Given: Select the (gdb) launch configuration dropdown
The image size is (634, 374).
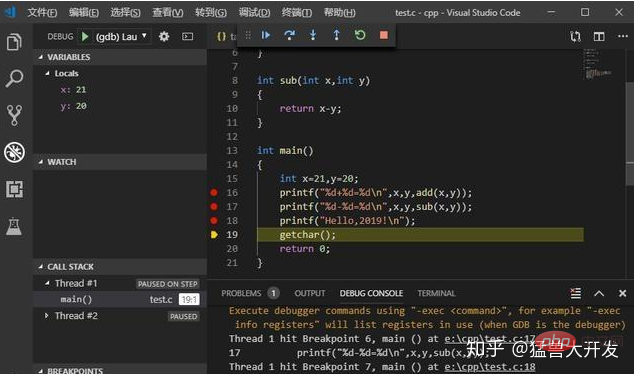Looking at the screenshot, I should click(121, 37).
